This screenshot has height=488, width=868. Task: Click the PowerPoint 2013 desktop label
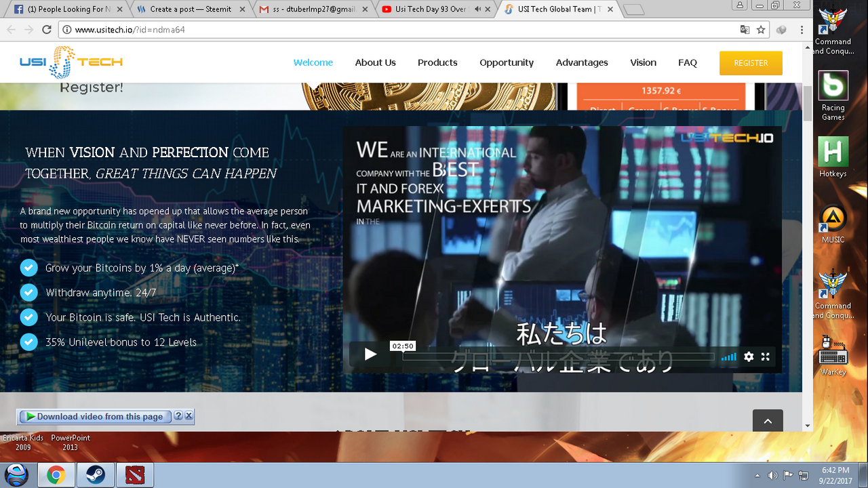coord(71,442)
